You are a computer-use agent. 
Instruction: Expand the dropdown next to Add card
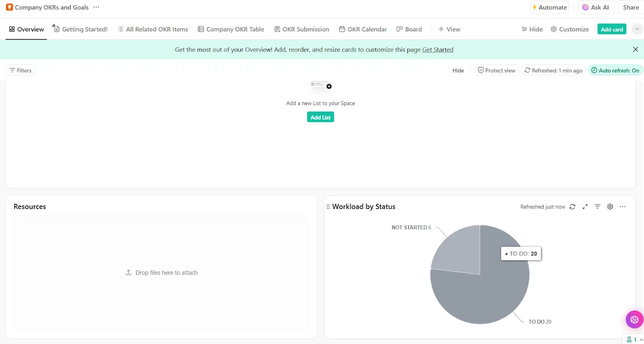[x=637, y=29]
